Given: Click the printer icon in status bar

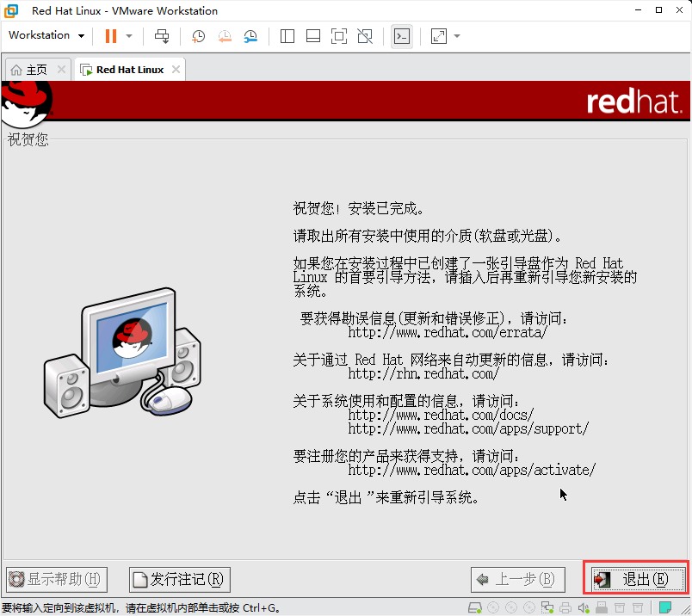Looking at the screenshot, I should [565, 607].
